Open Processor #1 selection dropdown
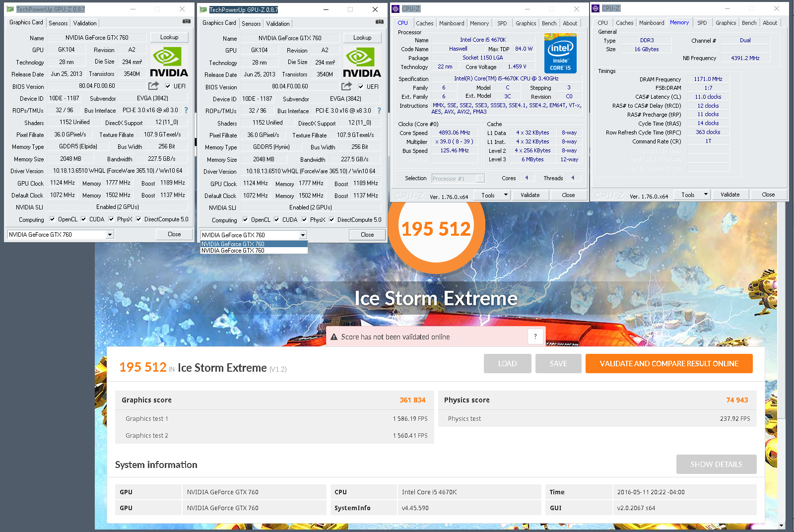The height and width of the screenshot is (532, 794). pos(458,179)
